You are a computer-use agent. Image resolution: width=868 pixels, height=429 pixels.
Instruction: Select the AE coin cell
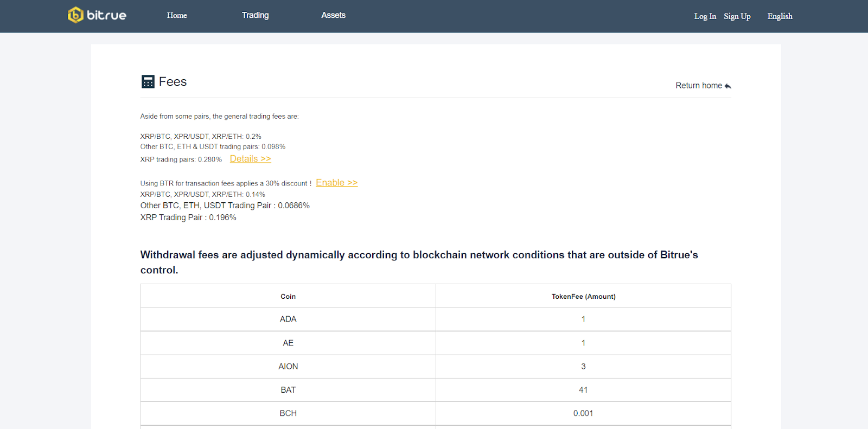288,343
